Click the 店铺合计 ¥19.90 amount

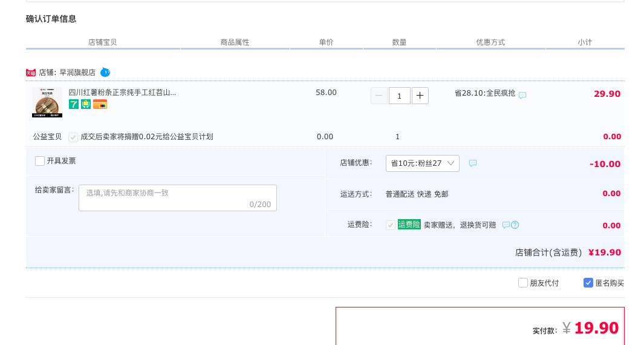605,252
